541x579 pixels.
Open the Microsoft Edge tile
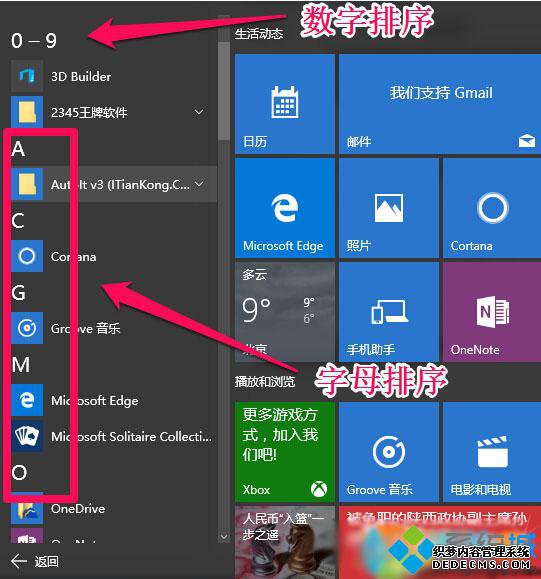pyautogui.click(x=285, y=208)
